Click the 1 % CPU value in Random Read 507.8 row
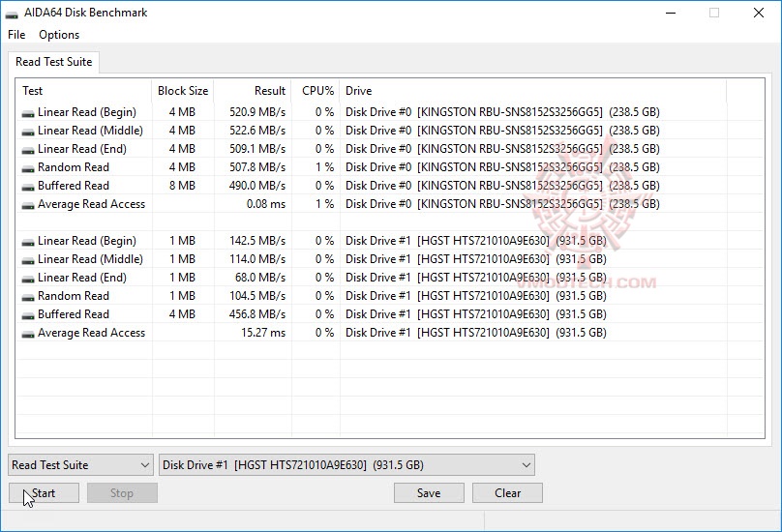The image size is (782, 532). [x=324, y=167]
